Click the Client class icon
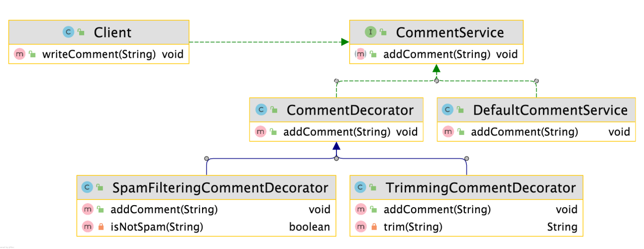Screen dimensions: 644x249 (68, 32)
